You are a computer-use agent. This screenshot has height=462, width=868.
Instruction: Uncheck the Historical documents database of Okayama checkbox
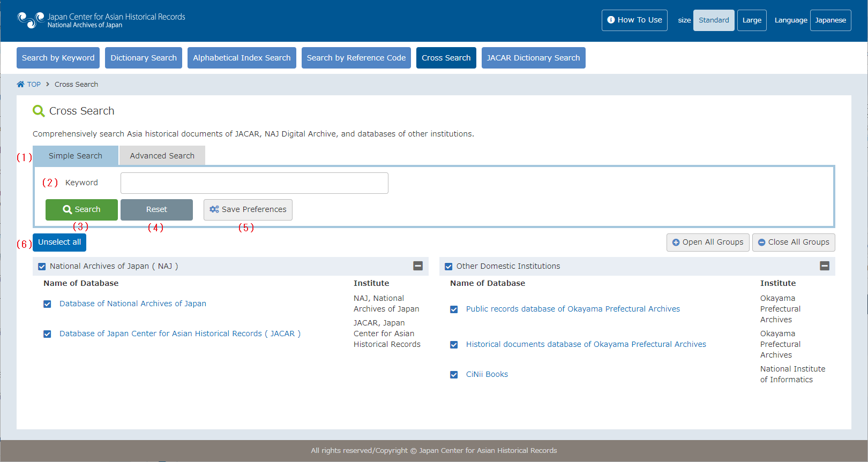click(454, 345)
